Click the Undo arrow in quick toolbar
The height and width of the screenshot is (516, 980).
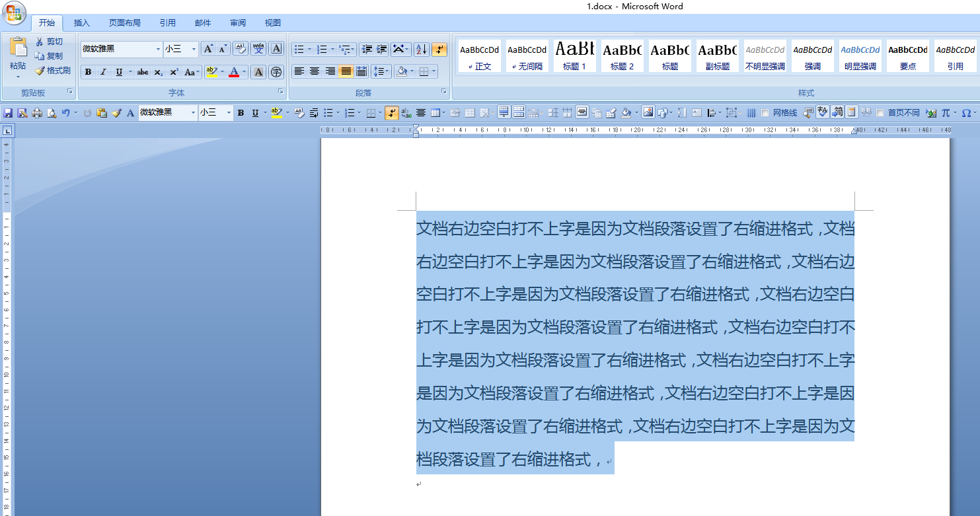click(x=65, y=113)
